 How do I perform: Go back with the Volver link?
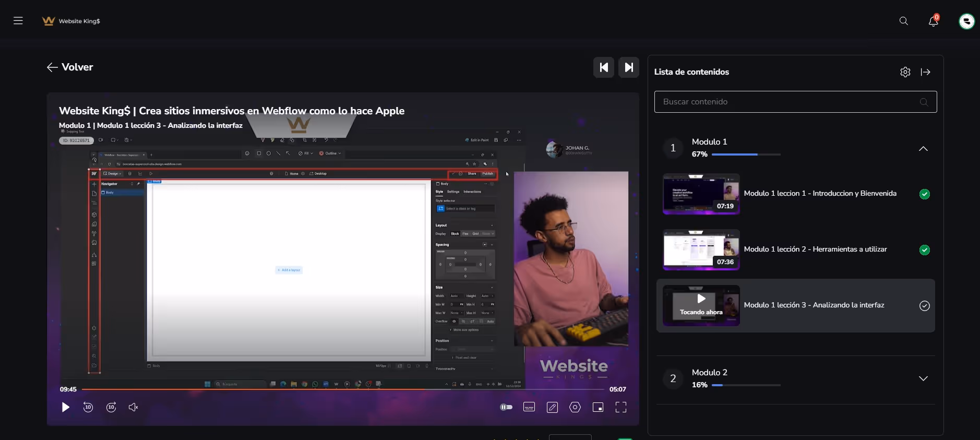pos(70,67)
